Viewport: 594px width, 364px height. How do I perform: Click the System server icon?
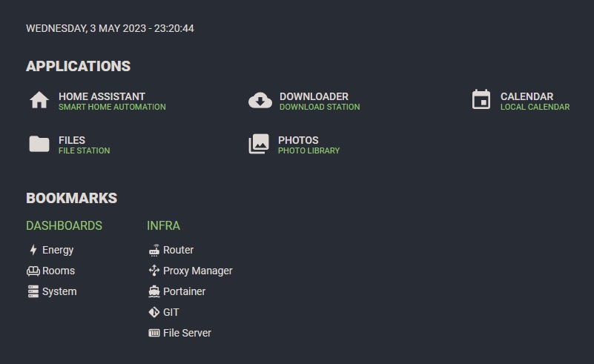tap(33, 291)
